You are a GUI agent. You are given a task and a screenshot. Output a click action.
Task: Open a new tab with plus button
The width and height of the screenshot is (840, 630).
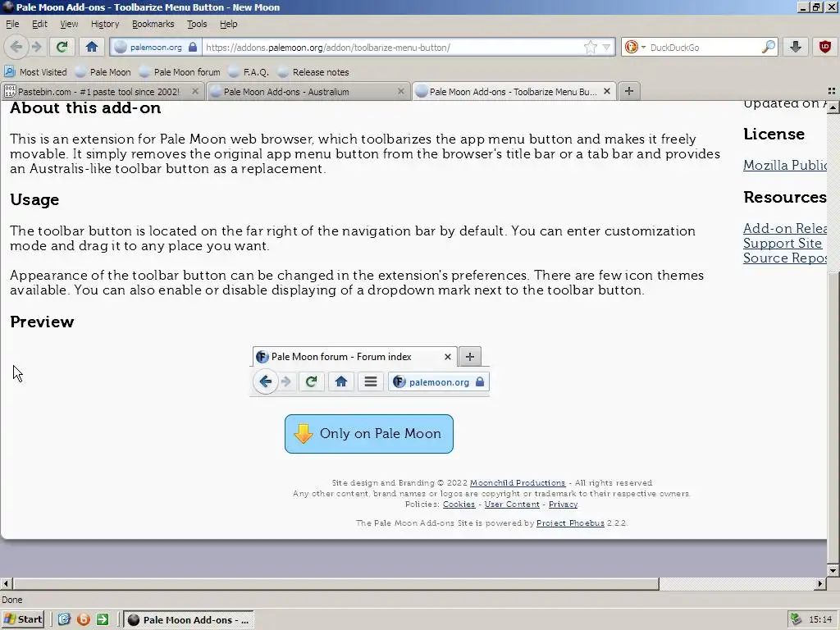click(629, 91)
